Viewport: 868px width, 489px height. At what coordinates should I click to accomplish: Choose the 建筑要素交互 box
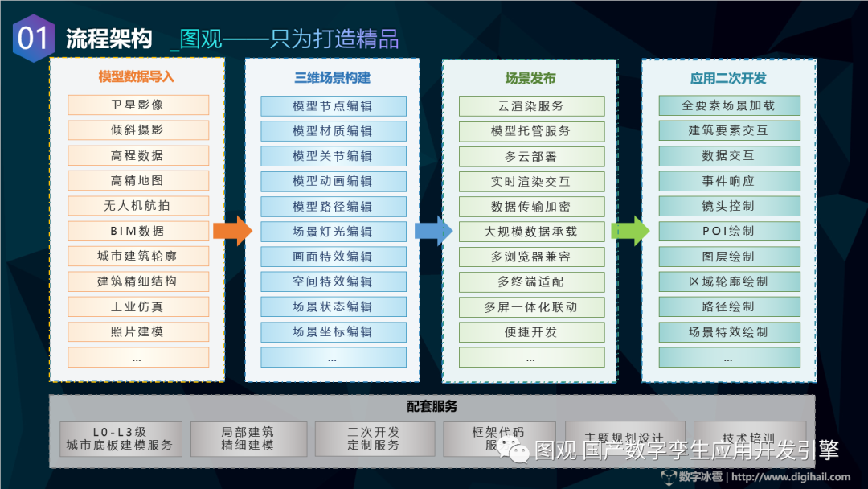point(729,131)
